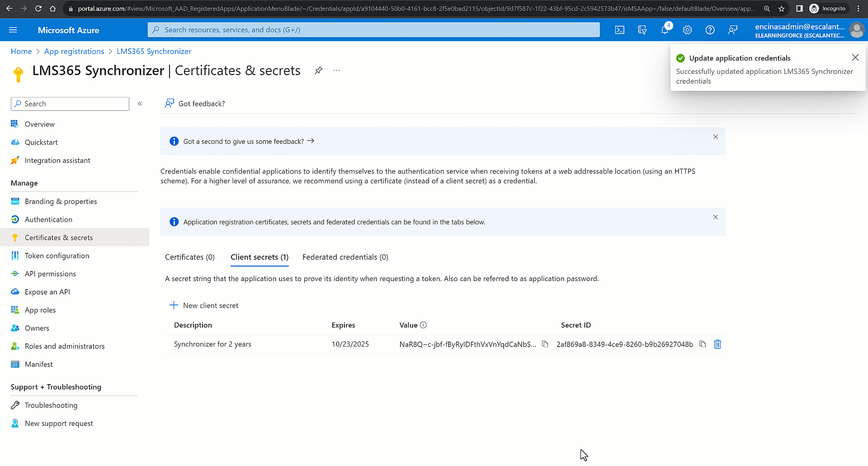Go to browser home page icon

click(53, 9)
